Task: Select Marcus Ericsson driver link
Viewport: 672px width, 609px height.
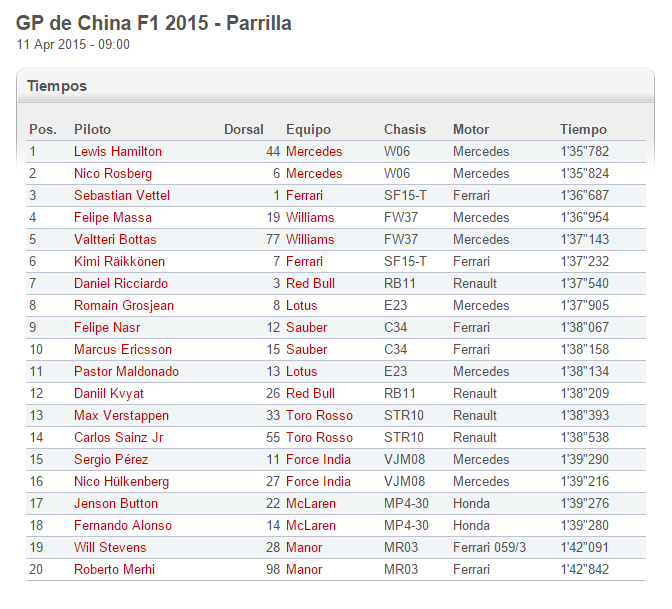Action: (x=123, y=350)
